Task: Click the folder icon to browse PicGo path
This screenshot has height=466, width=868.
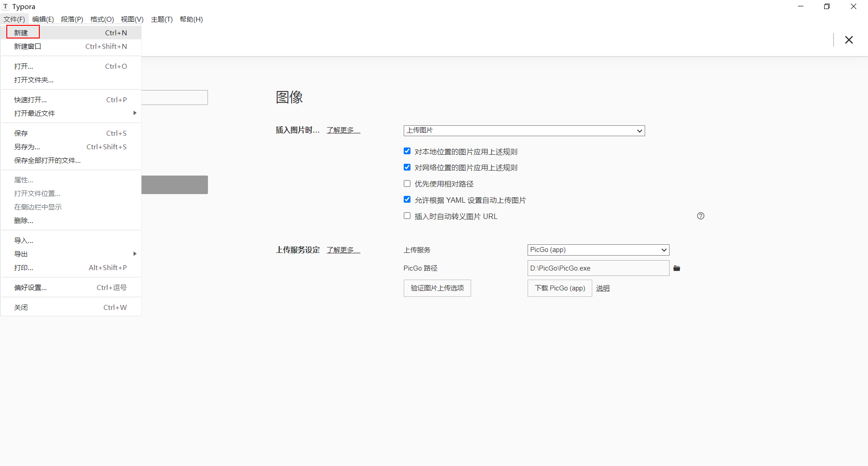Action: point(677,268)
